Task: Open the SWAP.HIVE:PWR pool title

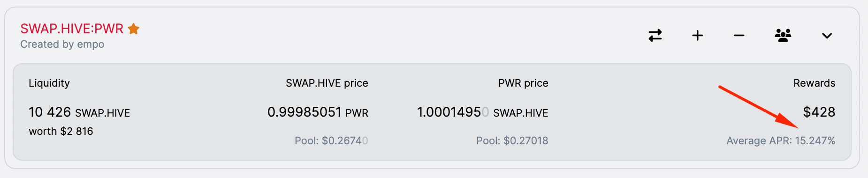Action: (x=72, y=29)
